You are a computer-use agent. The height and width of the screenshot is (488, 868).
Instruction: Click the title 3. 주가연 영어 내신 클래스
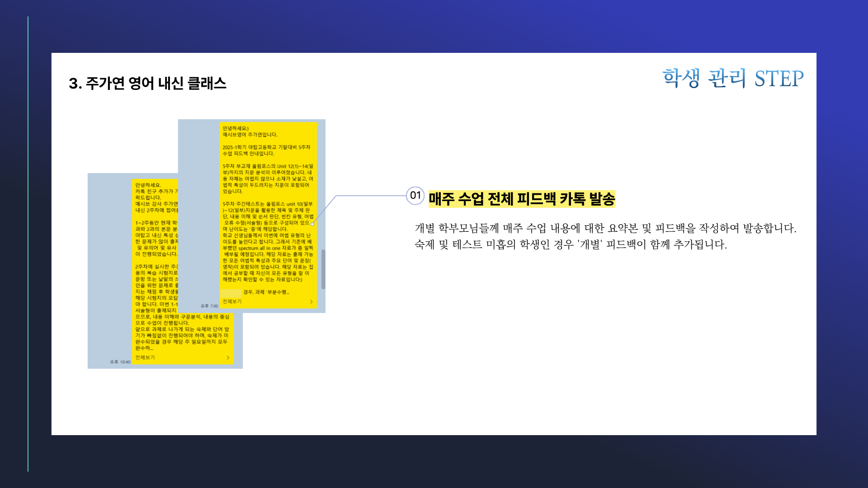[147, 83]
